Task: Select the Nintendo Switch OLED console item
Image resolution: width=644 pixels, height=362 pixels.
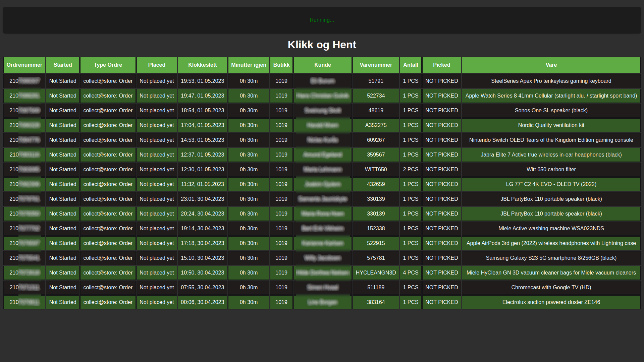Action: coord(551,140)
